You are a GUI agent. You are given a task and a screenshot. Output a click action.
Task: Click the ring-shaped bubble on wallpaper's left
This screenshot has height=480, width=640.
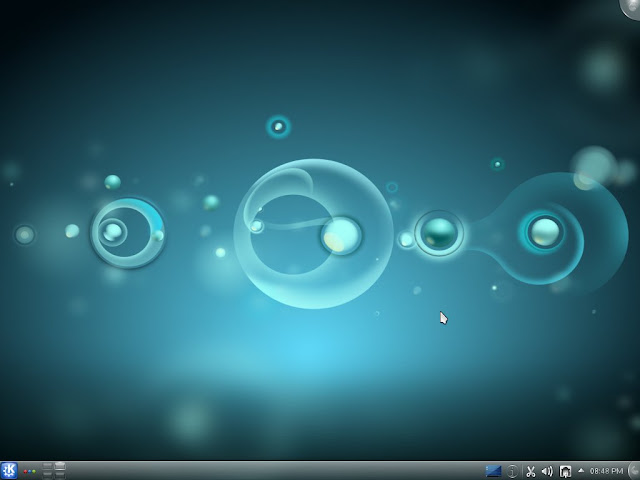[127, 233]
